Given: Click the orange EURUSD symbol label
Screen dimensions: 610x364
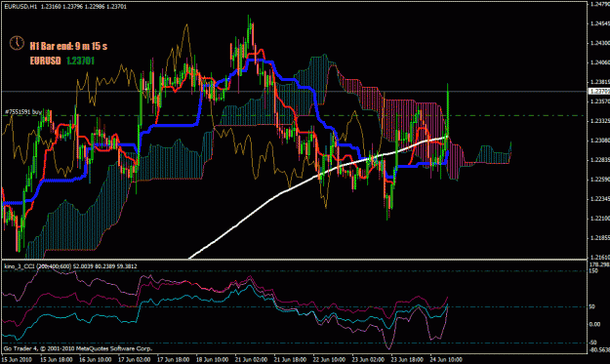Looking at the screenshot, I should point(46,61).
